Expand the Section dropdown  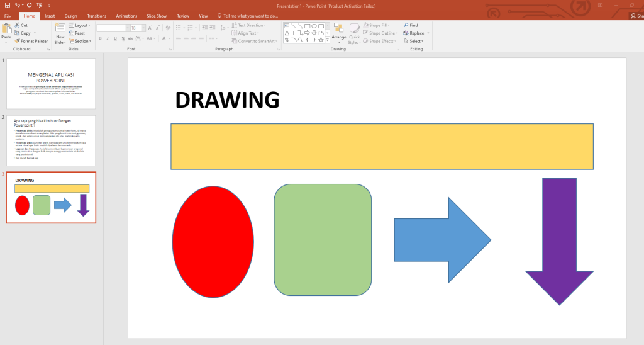coord(80,41)
